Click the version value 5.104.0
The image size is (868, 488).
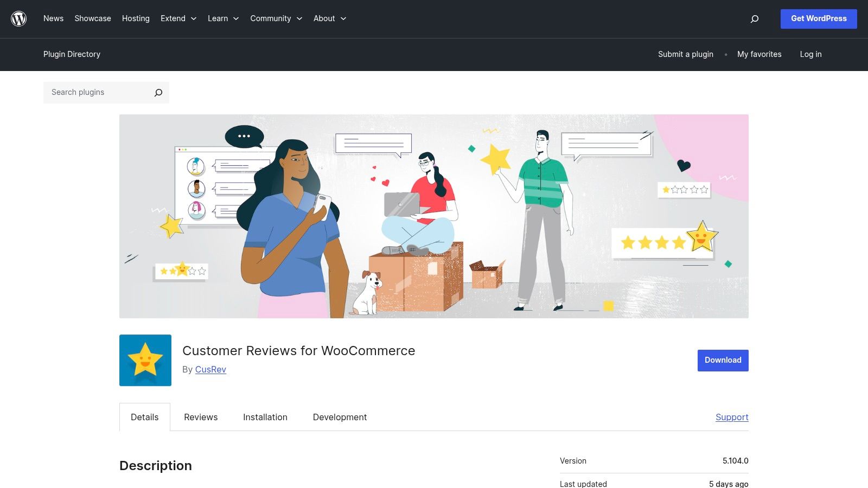coord(735,461)
